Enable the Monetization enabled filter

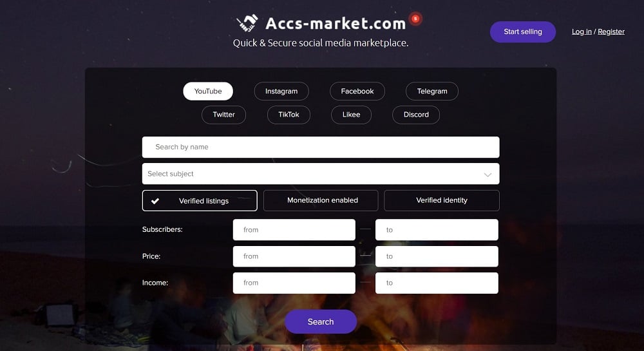click(320, 200)
